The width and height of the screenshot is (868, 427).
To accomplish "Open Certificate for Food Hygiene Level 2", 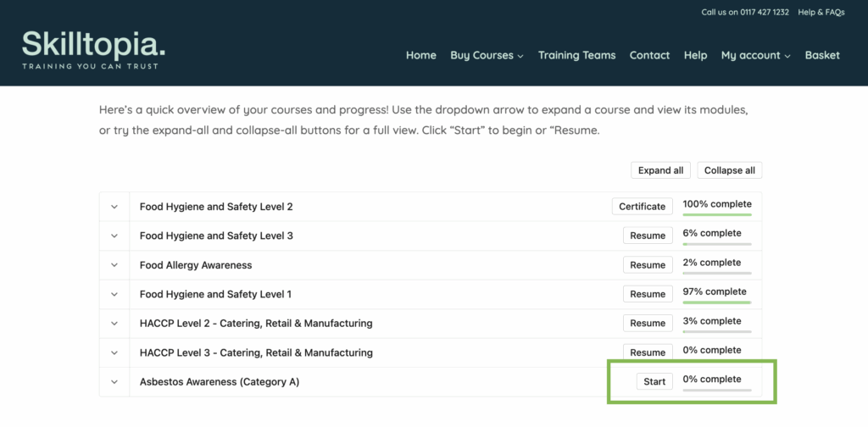I will click(642, 207).
